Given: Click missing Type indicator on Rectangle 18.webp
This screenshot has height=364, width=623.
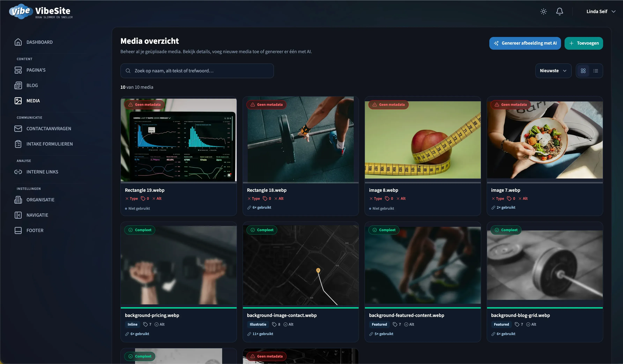Looking at the screenshot, I should tap(254, 199).
